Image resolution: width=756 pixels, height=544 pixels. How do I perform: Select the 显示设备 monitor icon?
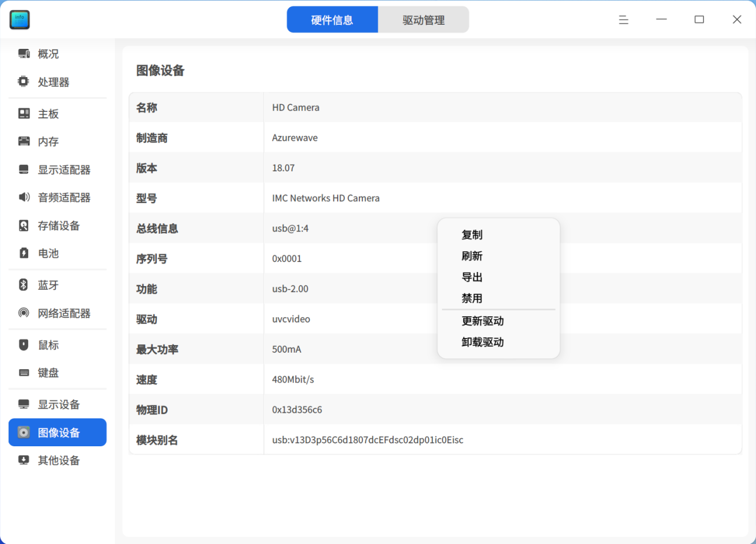[24, 404]
